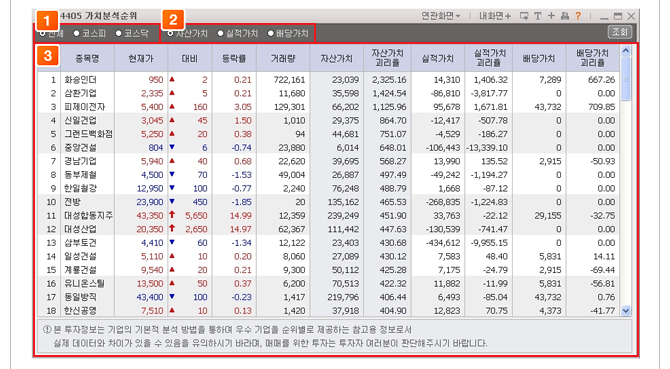Image resolution: width=670 pixels, height=369 pixels.
Task: Select the 한신공영 stock row
Action: click(x=328, y=310)
